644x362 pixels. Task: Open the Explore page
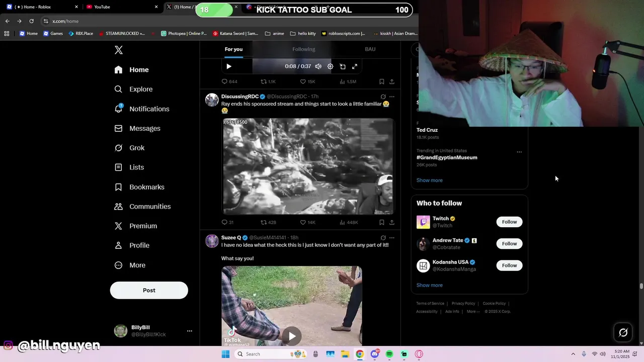click(133, 89)
